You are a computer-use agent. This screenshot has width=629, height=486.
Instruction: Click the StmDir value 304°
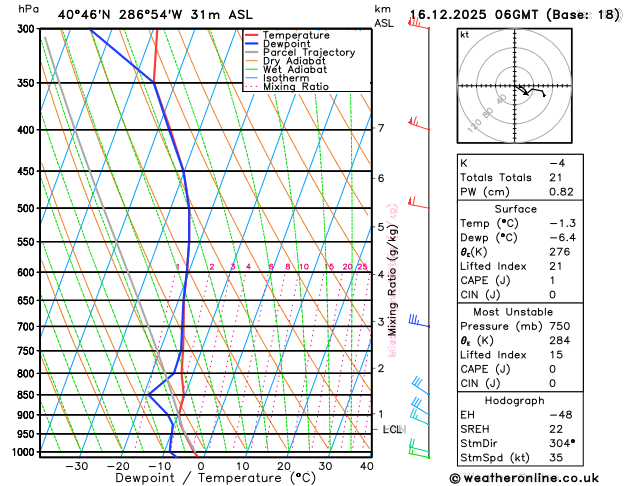pyautogui.click(x=562, y=443)
